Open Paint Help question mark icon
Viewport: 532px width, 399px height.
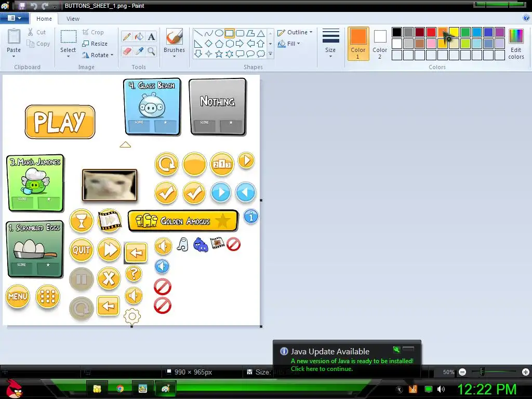click(526, 18)
